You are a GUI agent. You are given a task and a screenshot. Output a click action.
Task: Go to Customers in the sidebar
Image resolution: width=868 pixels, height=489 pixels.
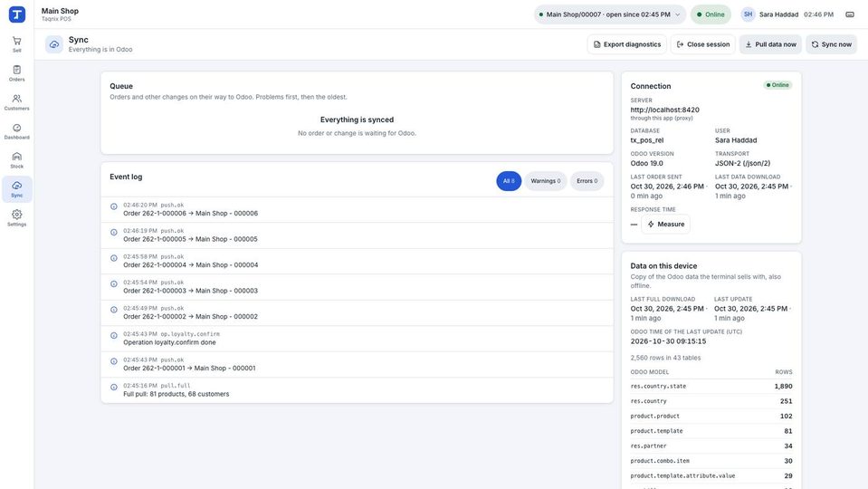point(16,102)
